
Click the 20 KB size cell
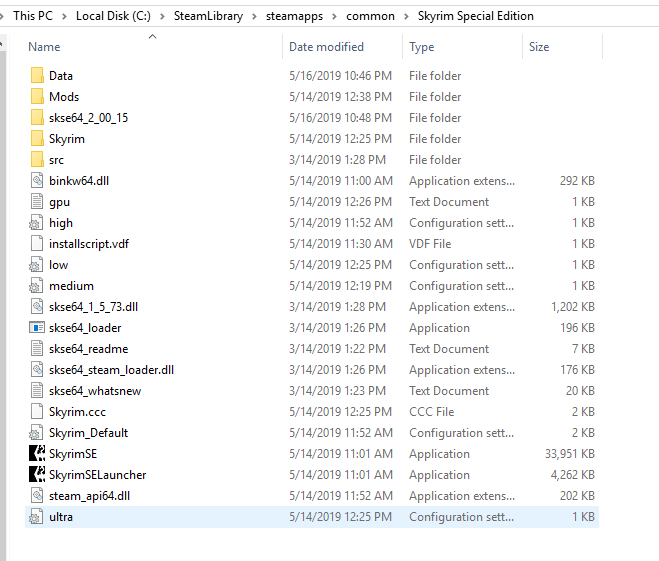580,391
